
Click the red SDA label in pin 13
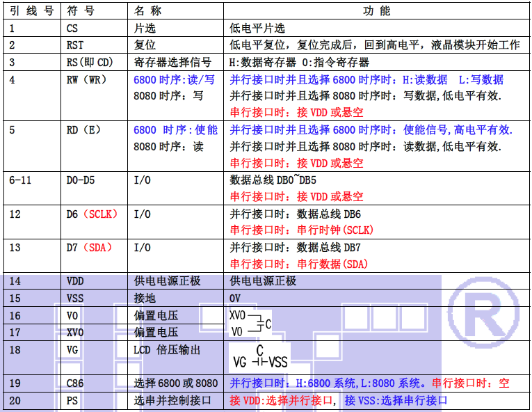tap(98, 247)
